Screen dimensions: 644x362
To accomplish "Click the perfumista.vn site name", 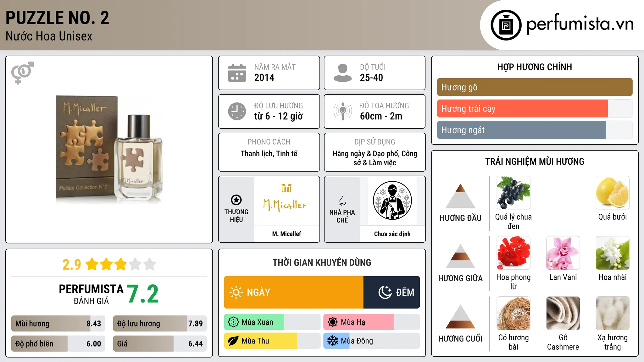I will 580,24.
